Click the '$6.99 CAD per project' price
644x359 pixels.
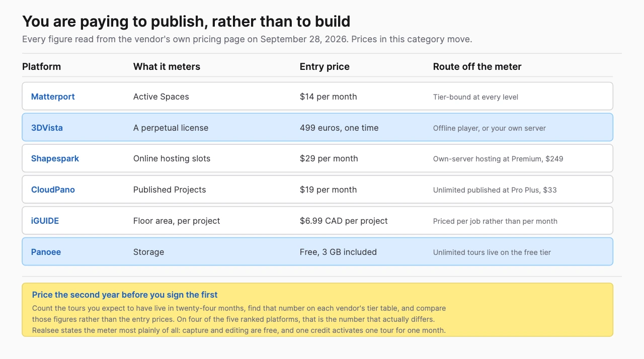344,221
